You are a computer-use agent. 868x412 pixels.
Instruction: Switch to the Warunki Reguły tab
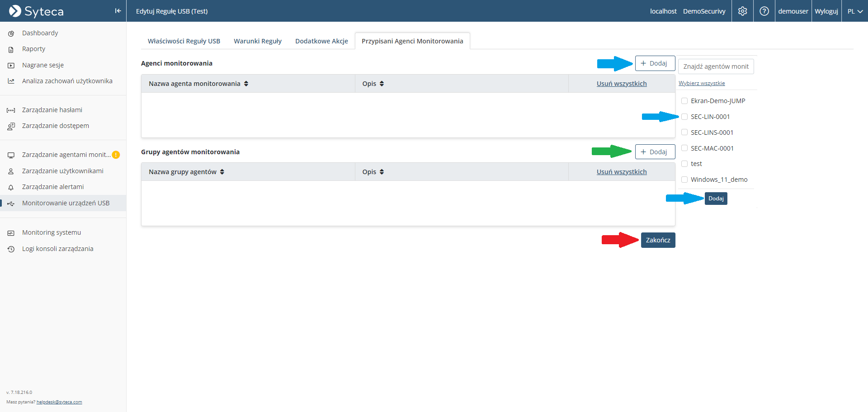(258, 41)
